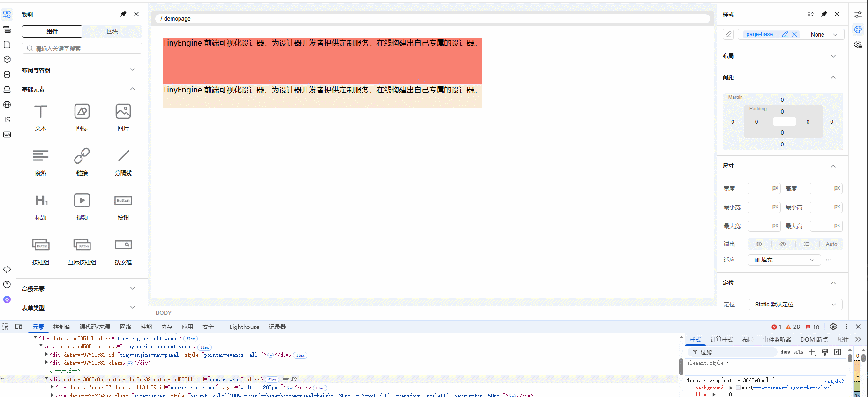Screen dimensions: 868x397
Task: Set overflow to visible with eye icon
Action: [x=758, y=244]
